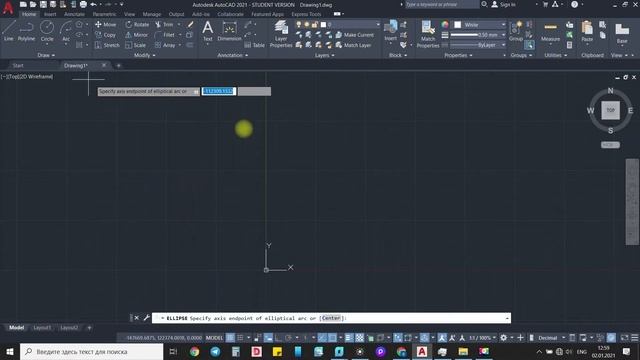This screenshot has height=360, width=640.
Task: Click the Fillet tool
Action: coord(165,35)
